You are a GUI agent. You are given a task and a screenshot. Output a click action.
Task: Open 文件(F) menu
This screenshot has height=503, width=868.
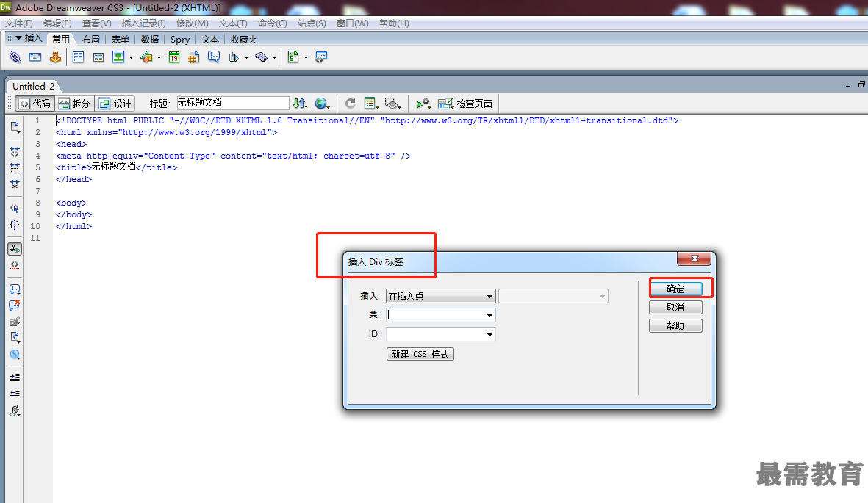tap(19, 23)
